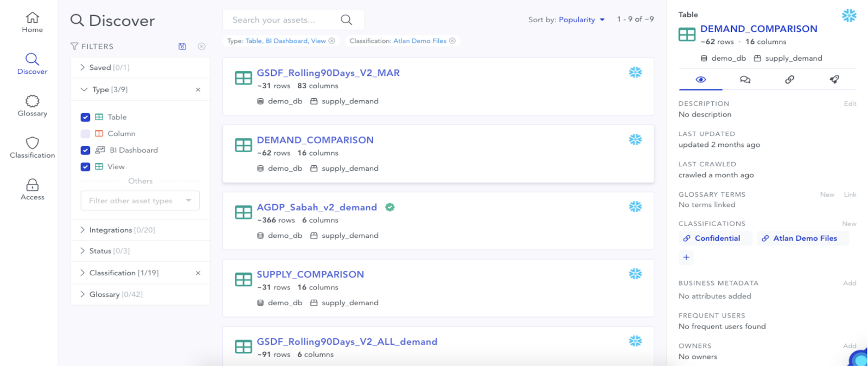The height and width of the screenshot is (368, 868).
Task: Click DEMAND_COMPARISON title in details panel
Action: point(758,29)
